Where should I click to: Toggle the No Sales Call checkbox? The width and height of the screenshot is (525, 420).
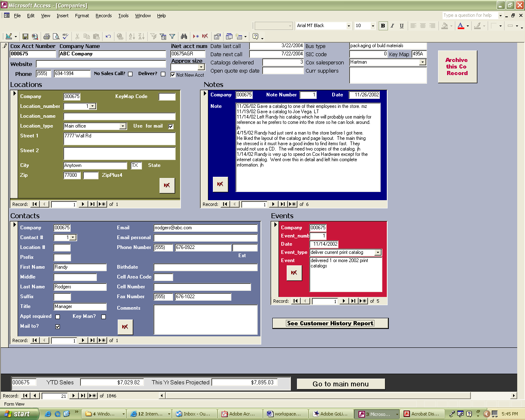tap(130, 74)
